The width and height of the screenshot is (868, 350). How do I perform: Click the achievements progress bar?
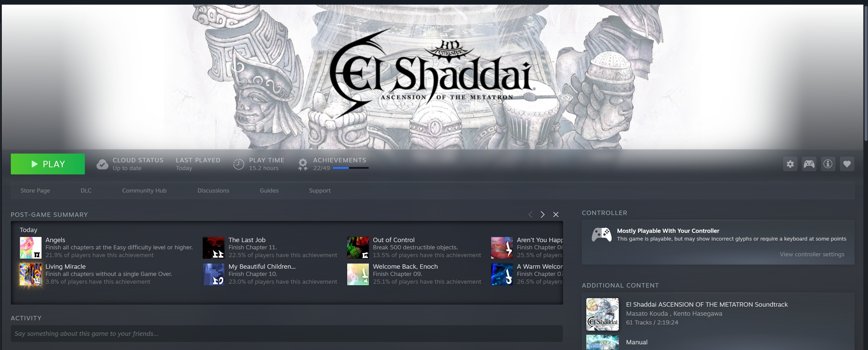pos(351,168)
